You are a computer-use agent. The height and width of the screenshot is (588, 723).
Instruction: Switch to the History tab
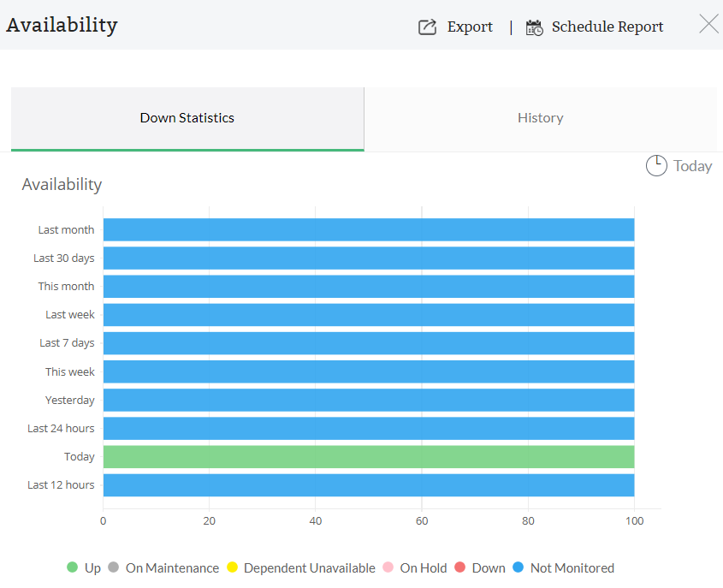[x=540, y=117]
